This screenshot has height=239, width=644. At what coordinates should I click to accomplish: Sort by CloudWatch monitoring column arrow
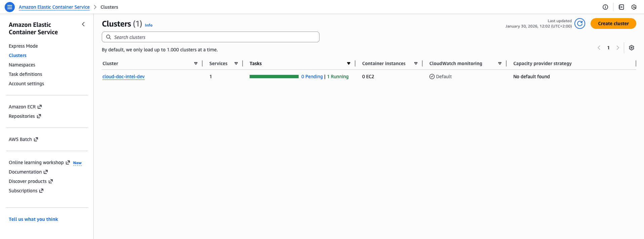500,63
